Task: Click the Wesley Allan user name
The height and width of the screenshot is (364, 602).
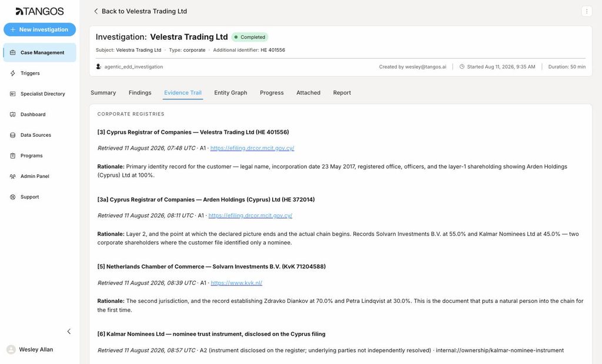Action: pos(36,349)
